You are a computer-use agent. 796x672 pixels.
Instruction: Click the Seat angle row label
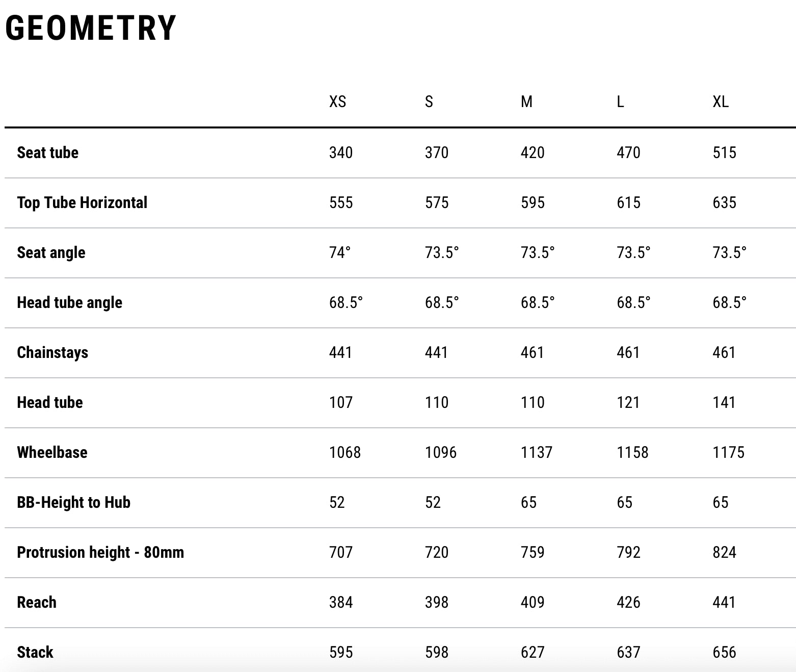coord(51,252)
